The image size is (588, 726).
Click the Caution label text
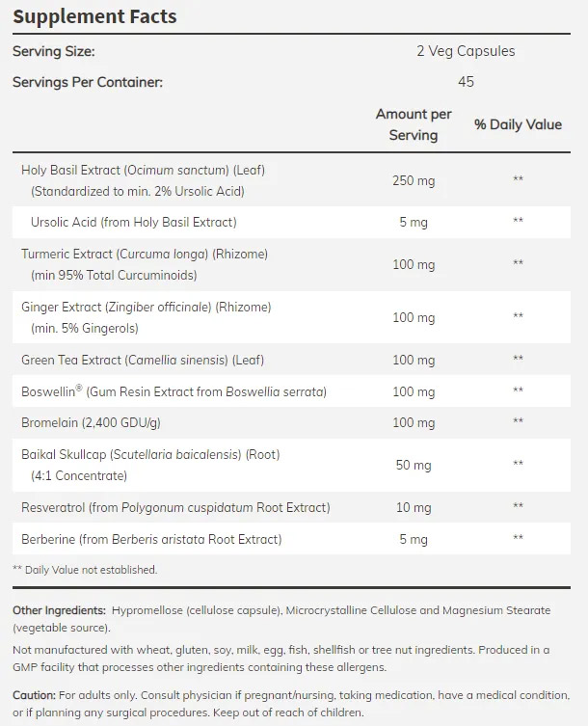(35, 695)
